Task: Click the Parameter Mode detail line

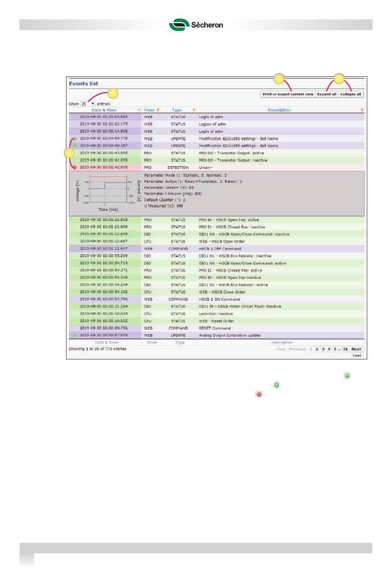Action: click(185, 175)
